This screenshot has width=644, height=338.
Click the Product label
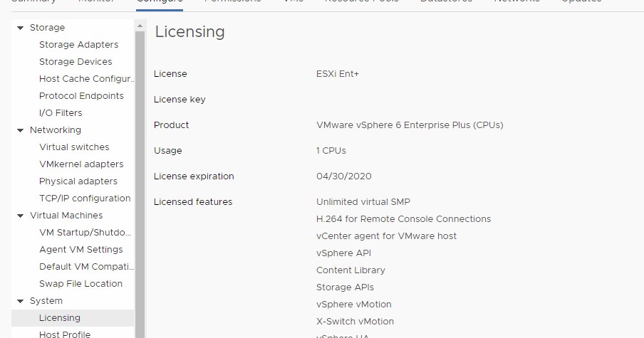[171, 125]
